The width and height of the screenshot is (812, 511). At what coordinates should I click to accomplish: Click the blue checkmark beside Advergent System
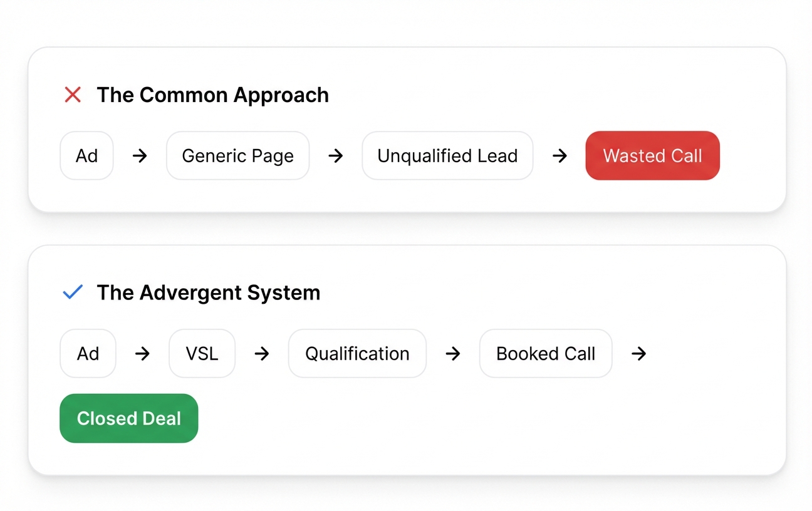73,292
